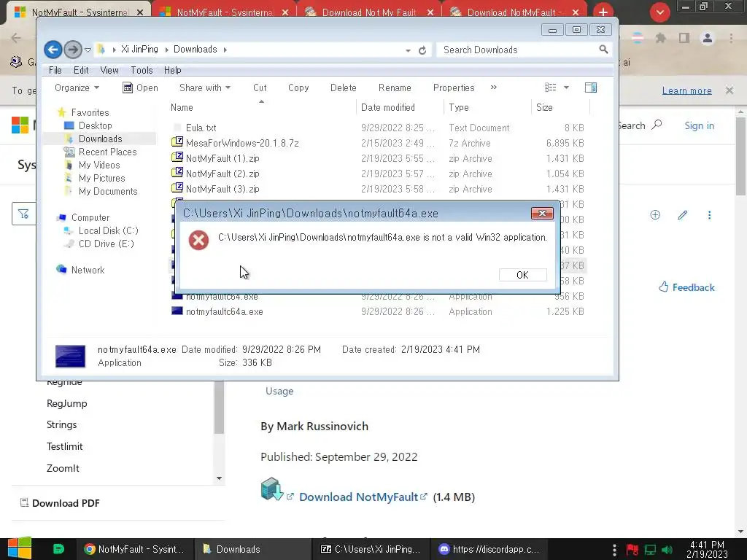
Task: Change the view layout icon
Action: pyautogui.click(x=551, y=87)
